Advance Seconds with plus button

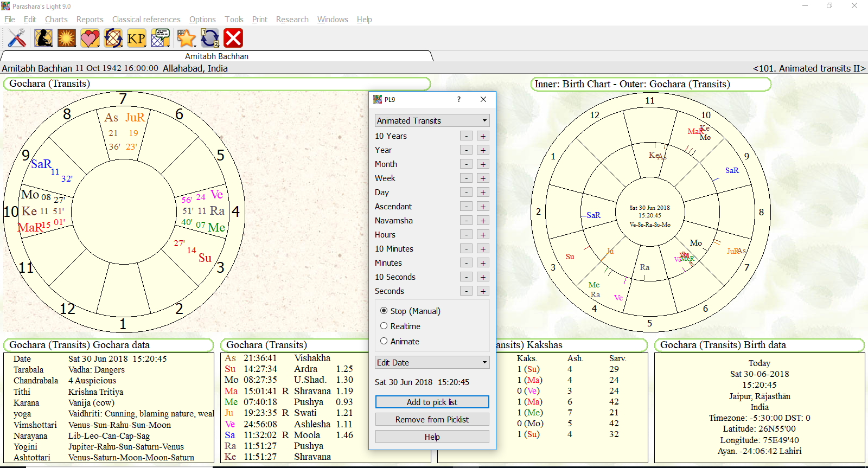483,291
